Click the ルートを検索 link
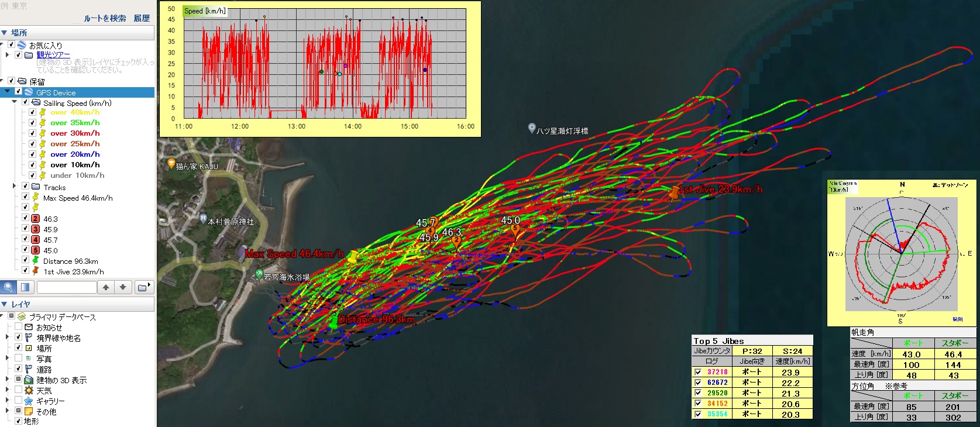 105,18
